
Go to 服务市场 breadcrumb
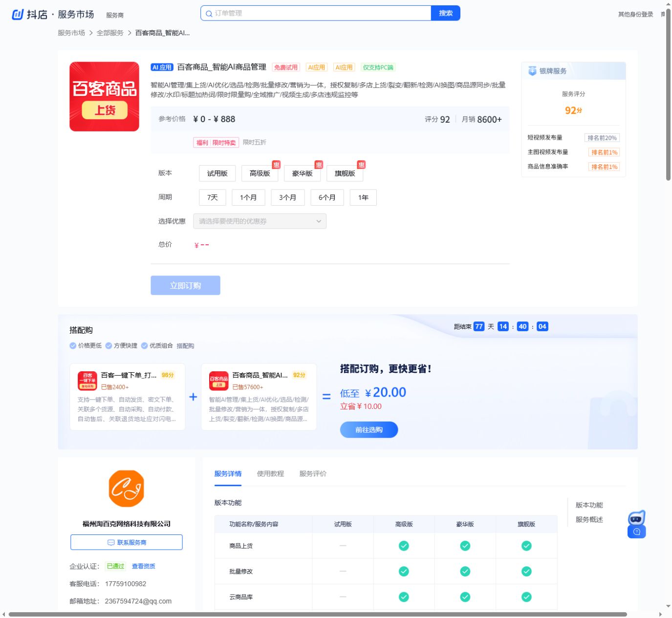point(71,33)
